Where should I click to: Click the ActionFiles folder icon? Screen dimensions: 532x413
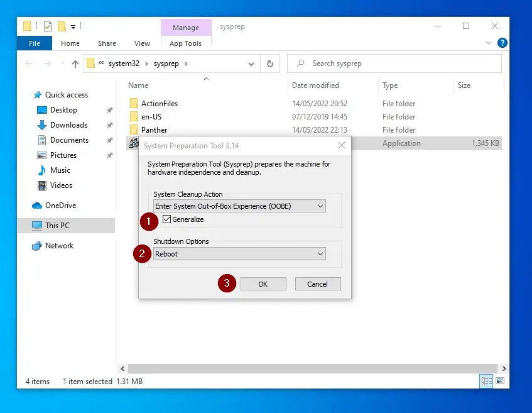pyautogui.click(x=134, y=103)
